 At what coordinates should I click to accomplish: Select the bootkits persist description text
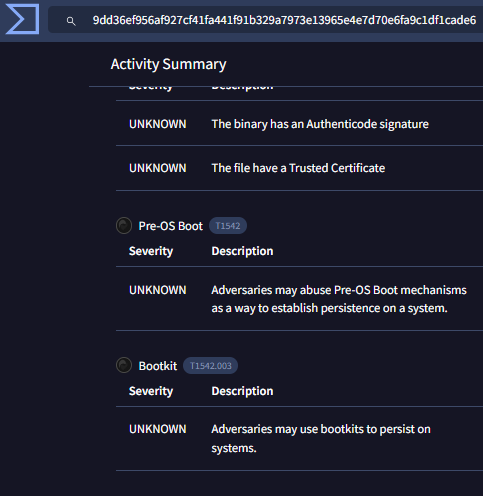[x=321, y=438]
